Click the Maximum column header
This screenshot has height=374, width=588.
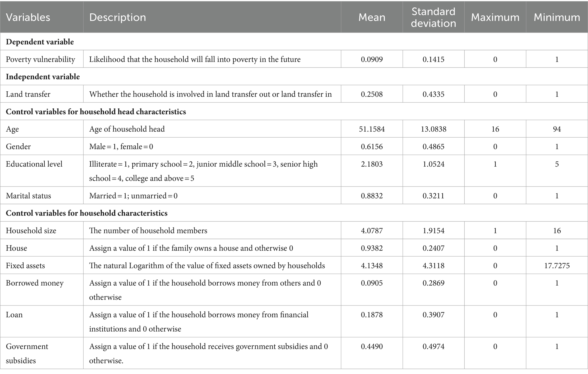[495, 17]
